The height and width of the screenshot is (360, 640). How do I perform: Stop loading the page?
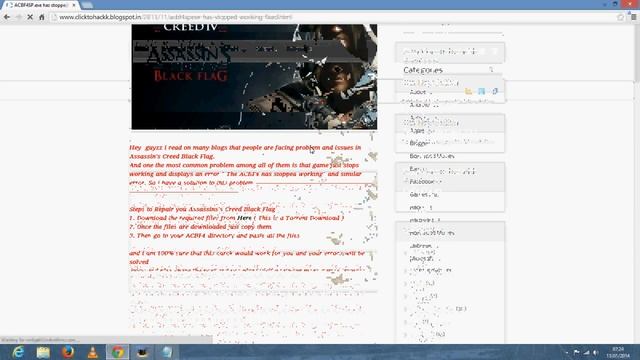coord(30,17)
